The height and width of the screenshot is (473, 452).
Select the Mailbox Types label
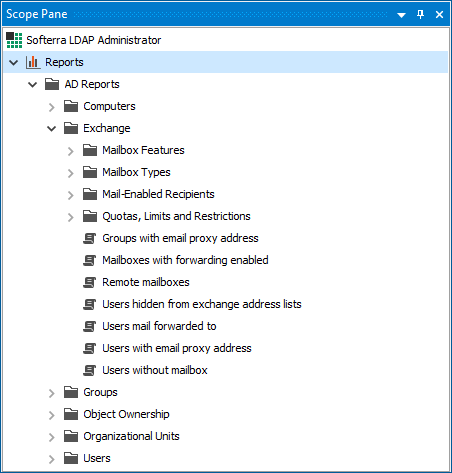(136, 172)
